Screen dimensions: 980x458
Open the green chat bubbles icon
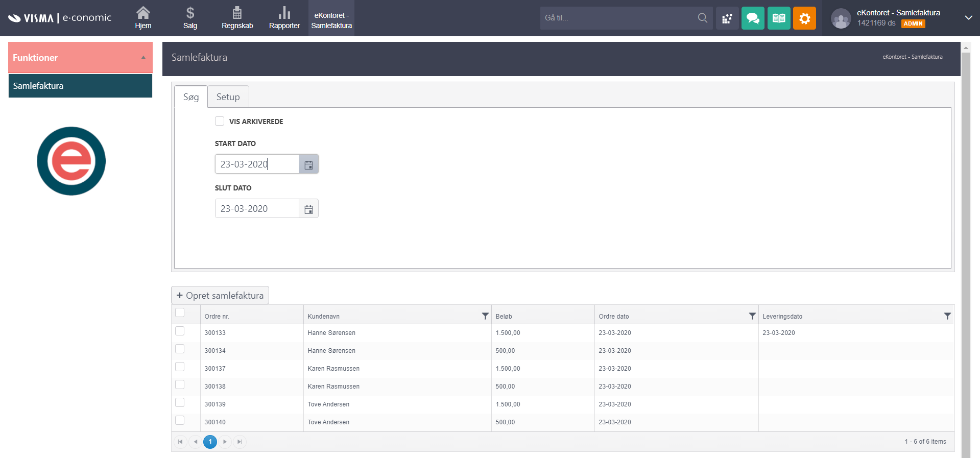(752, 18)
